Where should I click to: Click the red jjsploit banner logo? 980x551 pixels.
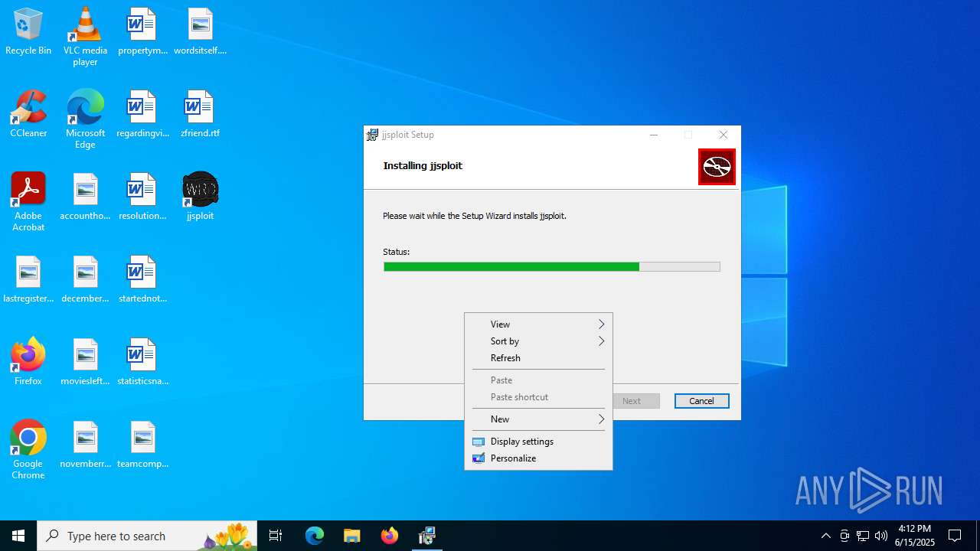717,167
